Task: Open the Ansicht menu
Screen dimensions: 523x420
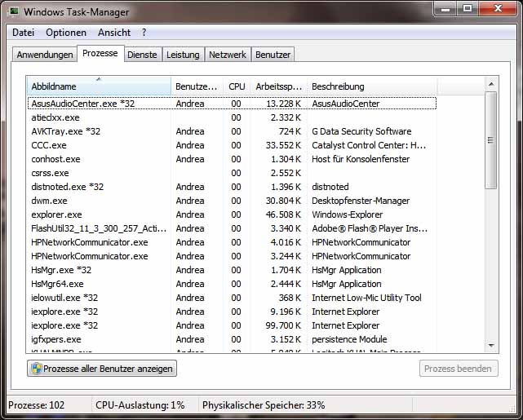Action: tap(114, 33)
